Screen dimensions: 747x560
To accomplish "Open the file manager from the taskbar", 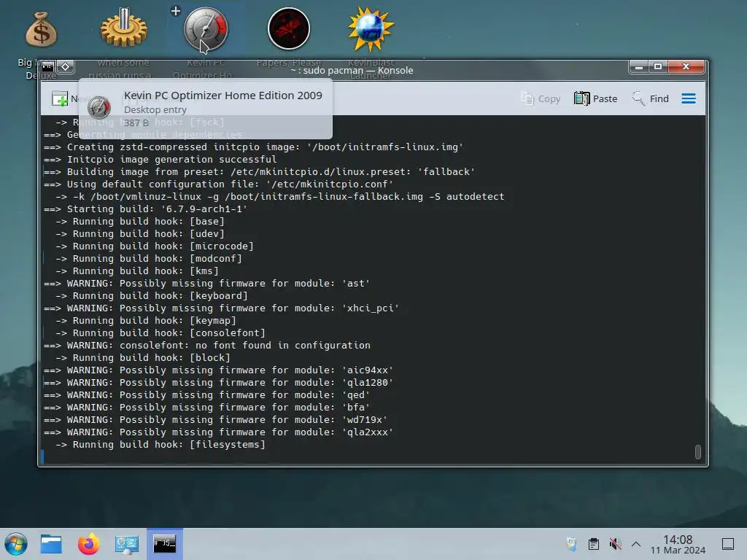I will click(51, 544).
